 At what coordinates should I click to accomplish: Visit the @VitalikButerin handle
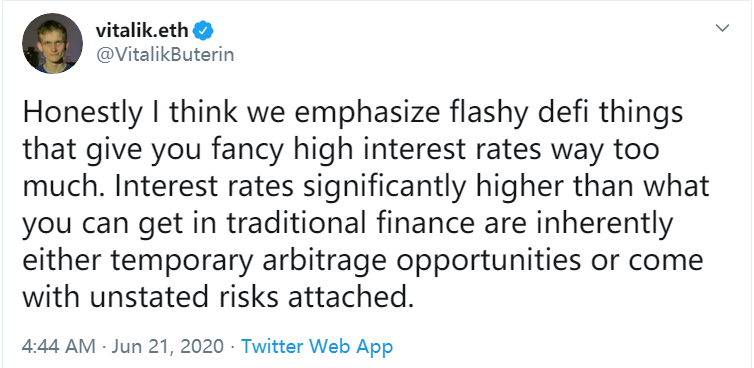pos(165,54)
